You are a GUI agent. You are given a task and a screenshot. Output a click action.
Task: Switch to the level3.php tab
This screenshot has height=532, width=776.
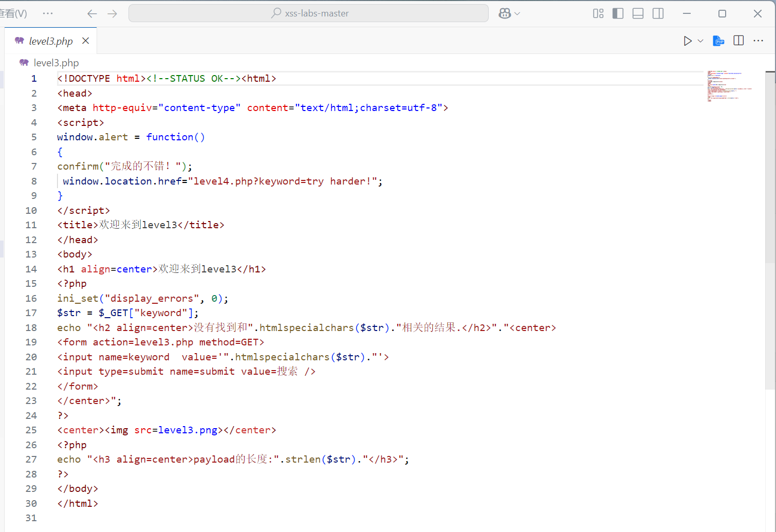click(50, 41)
